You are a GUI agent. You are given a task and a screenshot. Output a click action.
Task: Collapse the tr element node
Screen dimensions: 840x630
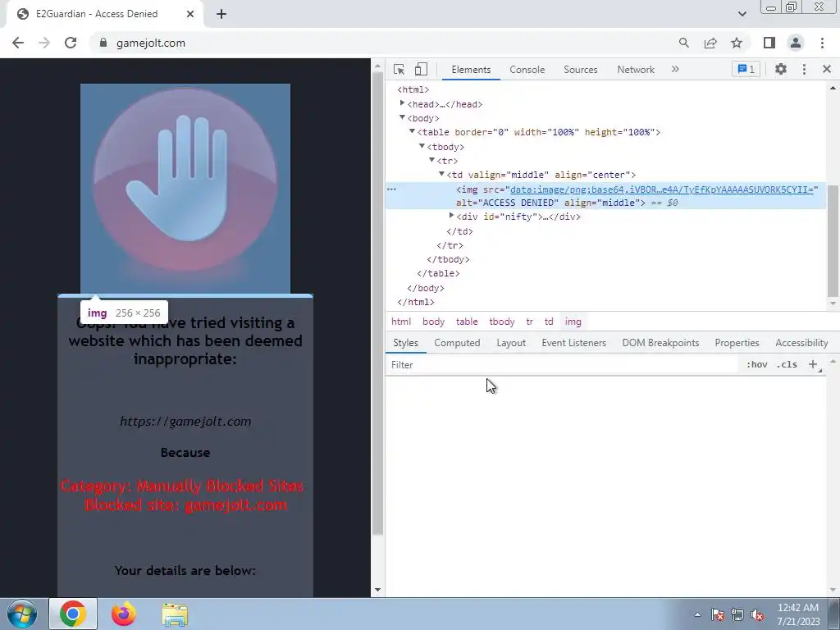pos(431,160)
